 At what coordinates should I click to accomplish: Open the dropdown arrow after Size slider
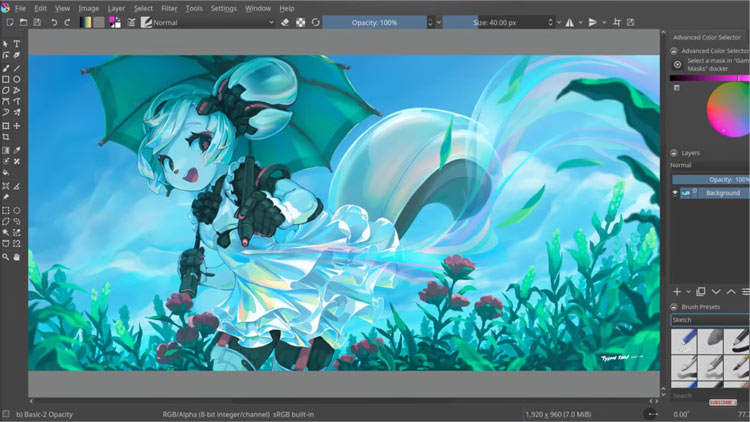(559, 22)
